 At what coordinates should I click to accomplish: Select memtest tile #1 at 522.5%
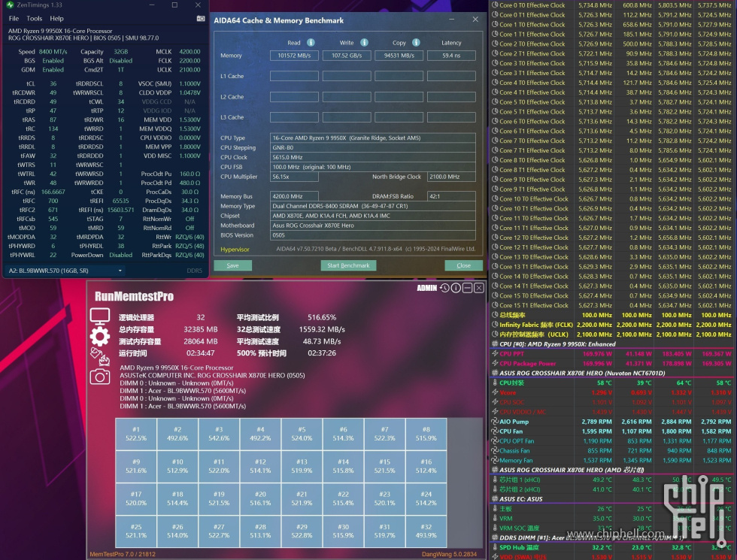pos(136,434)
